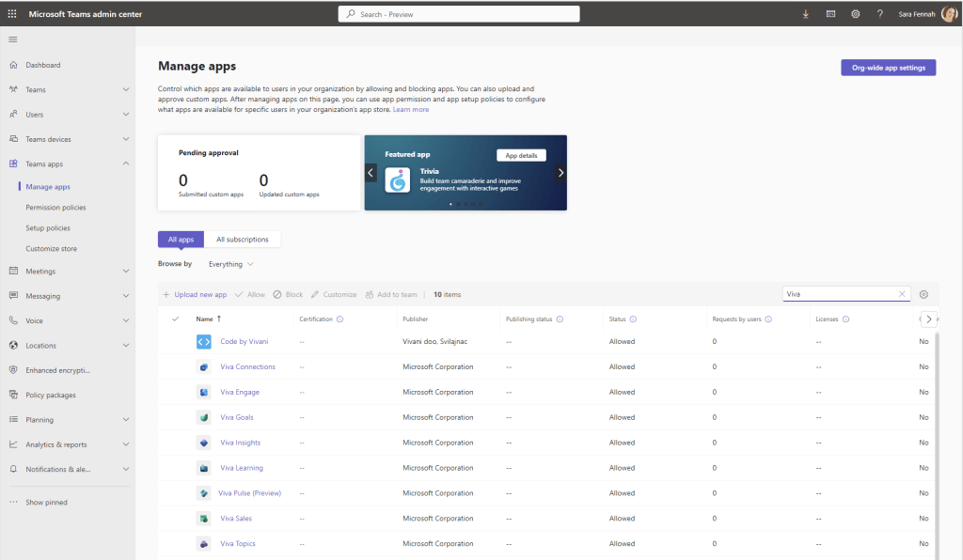963x560 pixels.
Task: Open the app launcher waffle icon
Action: [11, 14]
